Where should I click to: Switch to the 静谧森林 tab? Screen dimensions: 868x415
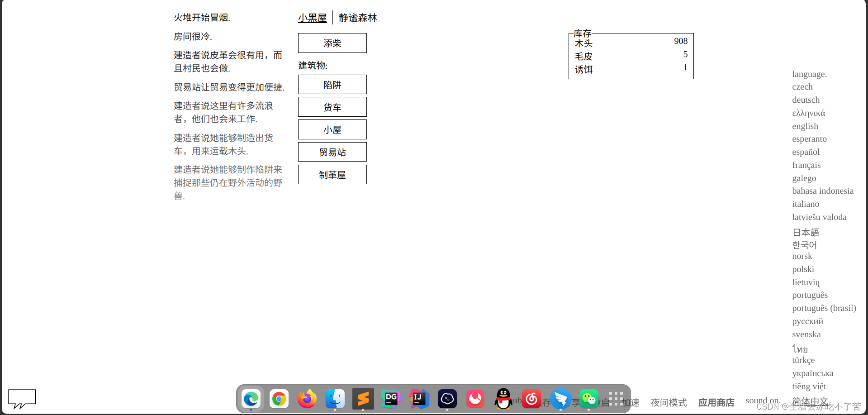pyautogui.click(x=357, y=17)
